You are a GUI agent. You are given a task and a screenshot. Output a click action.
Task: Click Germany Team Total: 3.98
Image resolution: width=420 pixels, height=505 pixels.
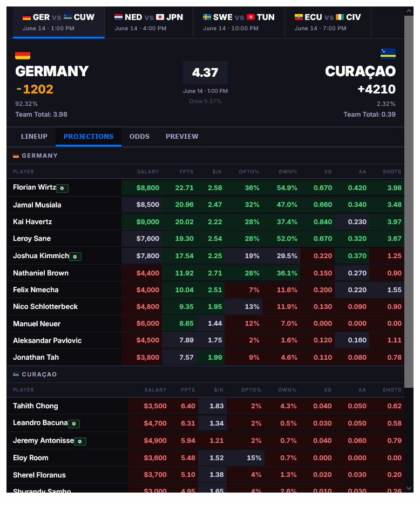(41, 115)
